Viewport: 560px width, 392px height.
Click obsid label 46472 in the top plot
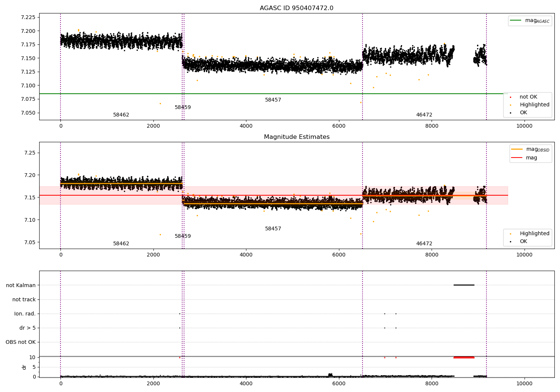(424, 115)
